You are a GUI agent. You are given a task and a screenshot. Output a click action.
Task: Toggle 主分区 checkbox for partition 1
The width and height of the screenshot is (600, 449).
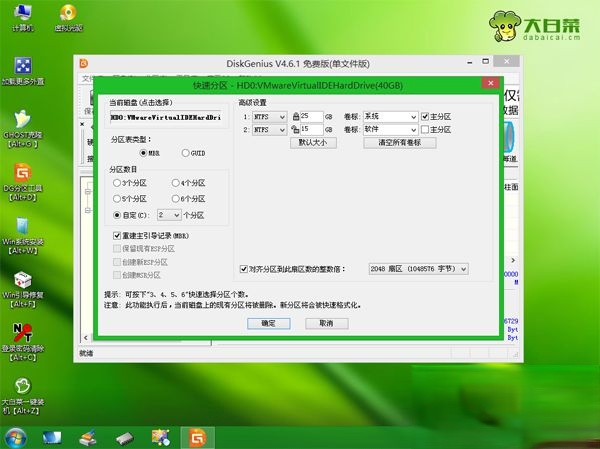[425, 116]
